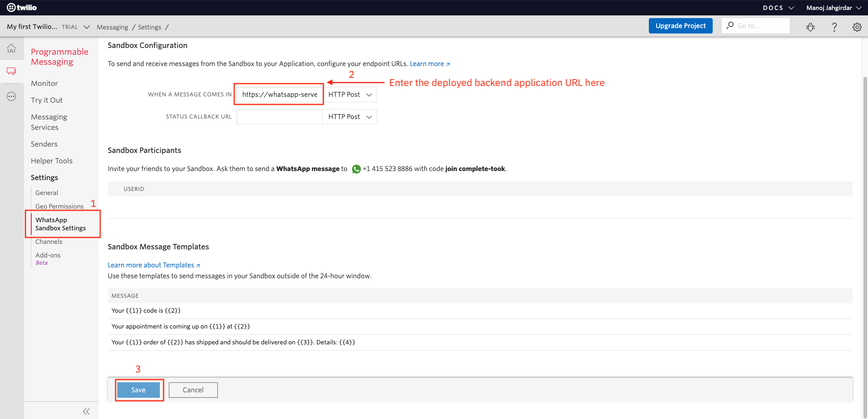The width and height of the screenshot is (868, 419).
Task: Select the appointment coming up template row
Action: coord(480,327)
